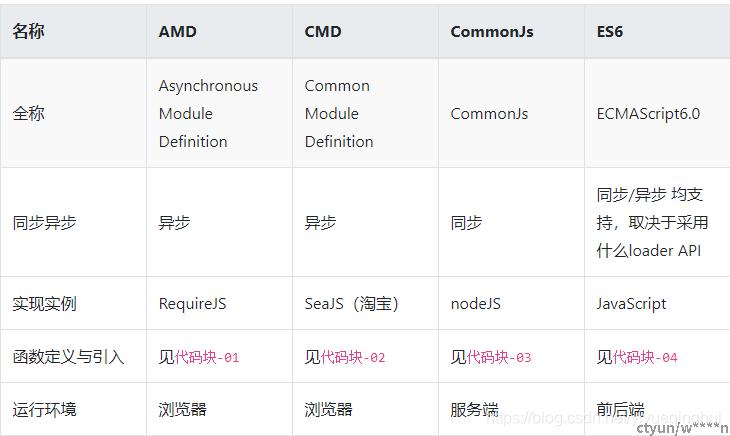Select the 实现实例 row label
Screen dimensions: 730x436
click(44, 303)
